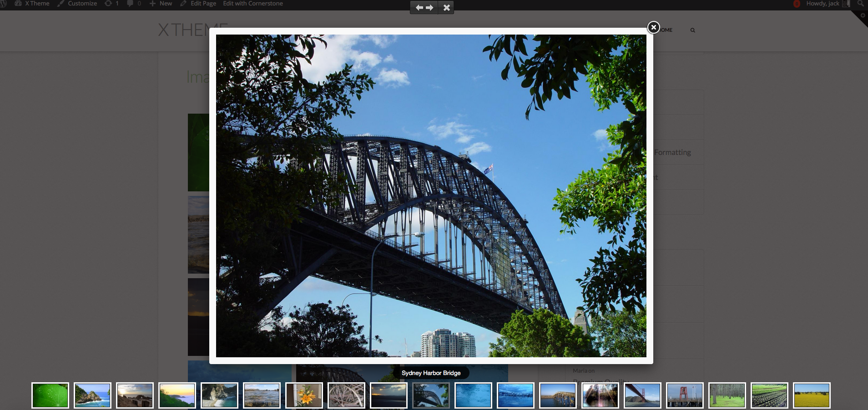Viewport: 868px width, 410px height.
Task: Select the wooden wagon wheels thumbnail
Action: (x=346, y=395)
